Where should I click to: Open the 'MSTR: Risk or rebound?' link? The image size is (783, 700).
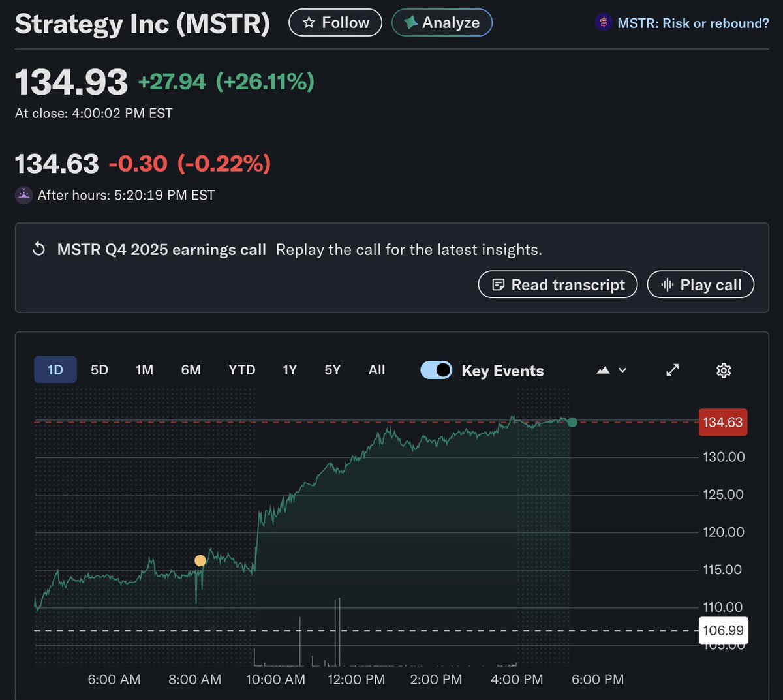click(x=693, y=23)
